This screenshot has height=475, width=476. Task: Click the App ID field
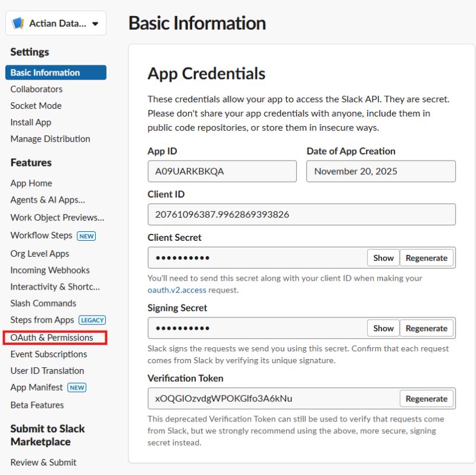tap(221, 172)
